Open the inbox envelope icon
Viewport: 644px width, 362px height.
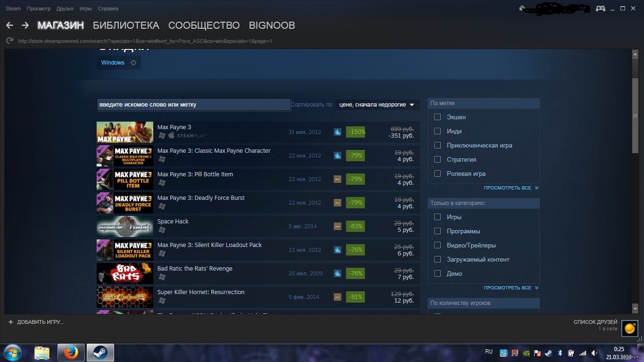click(522, 8)
